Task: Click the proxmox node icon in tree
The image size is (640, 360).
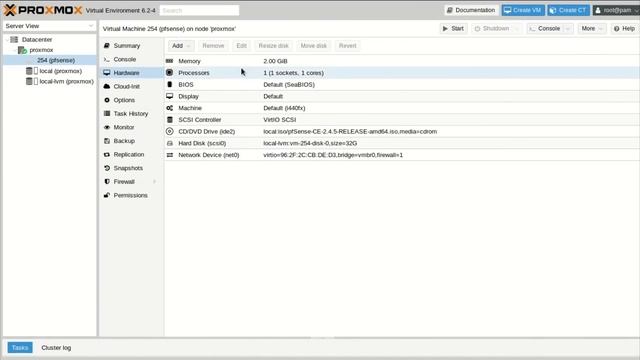Action: (x=22, y=50)
